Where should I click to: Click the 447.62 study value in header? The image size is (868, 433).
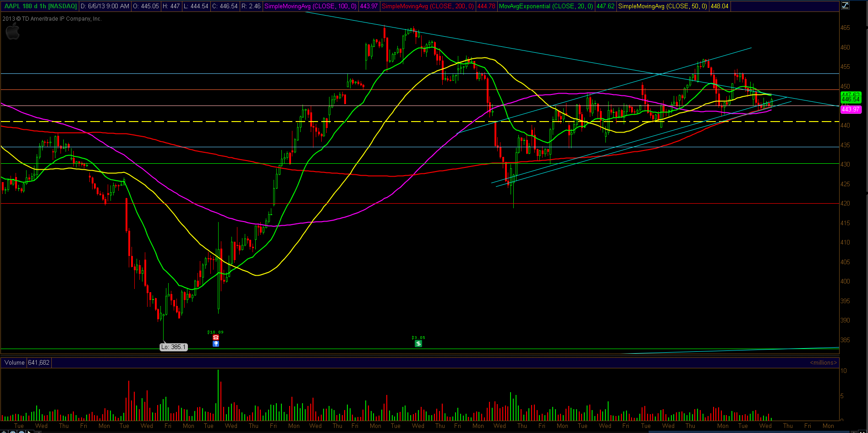[605, 6]
